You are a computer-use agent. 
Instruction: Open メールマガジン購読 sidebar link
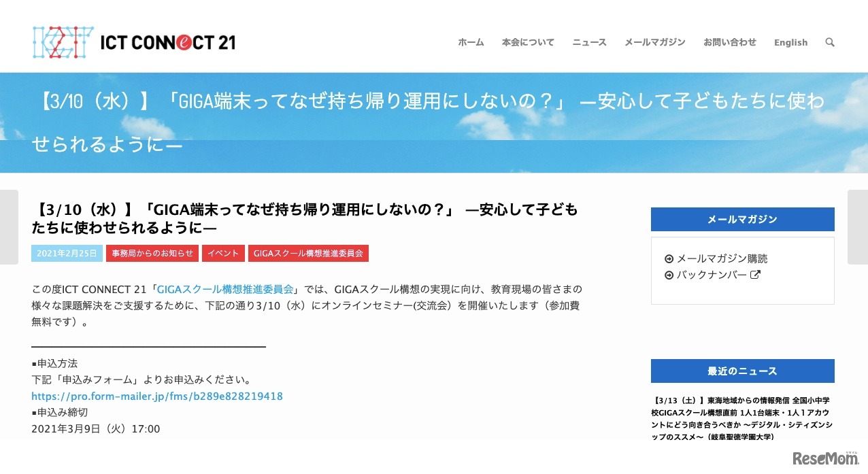pos(722,259)
